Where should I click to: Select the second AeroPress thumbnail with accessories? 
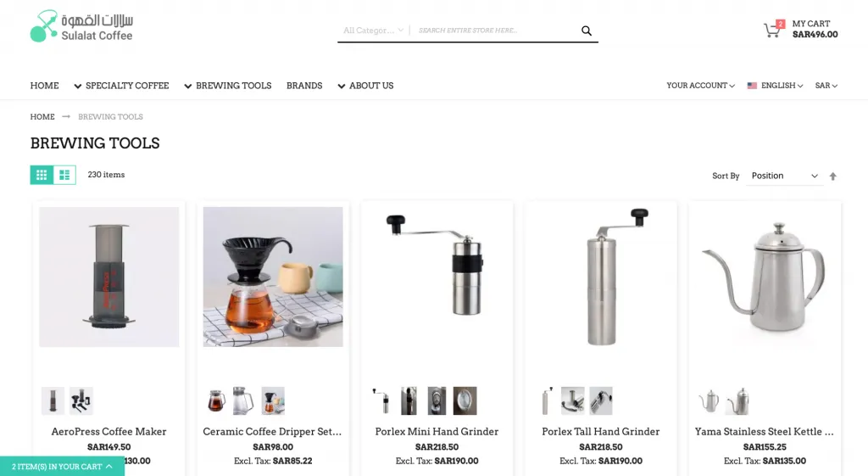pyautogui.click(x=81, y=400)
